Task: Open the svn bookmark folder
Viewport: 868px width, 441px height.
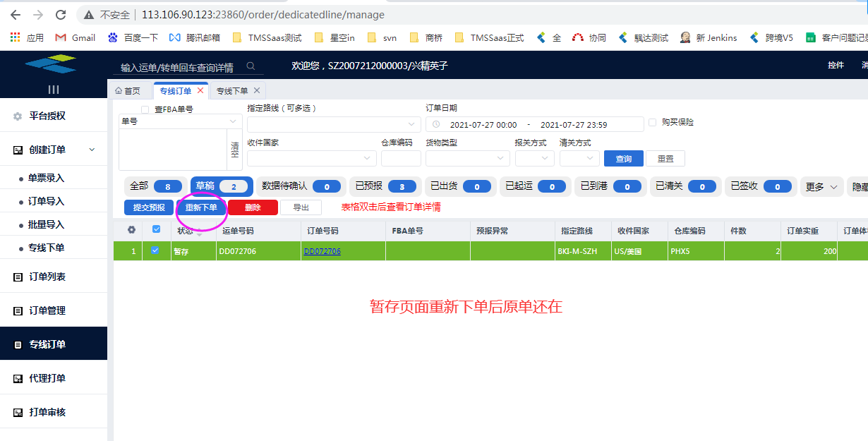Action: pyautogui.click(x=382, y=37)
